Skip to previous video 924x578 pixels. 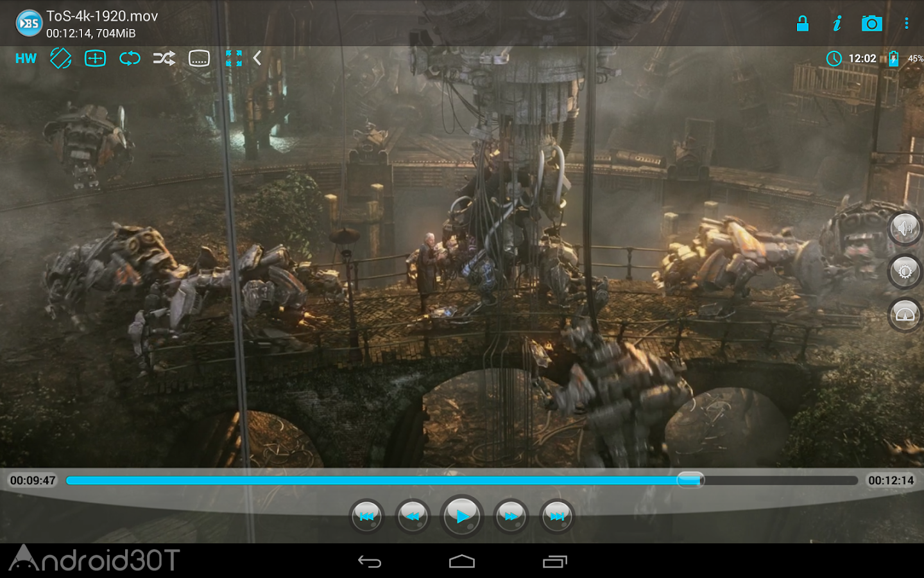pos(367,516)
